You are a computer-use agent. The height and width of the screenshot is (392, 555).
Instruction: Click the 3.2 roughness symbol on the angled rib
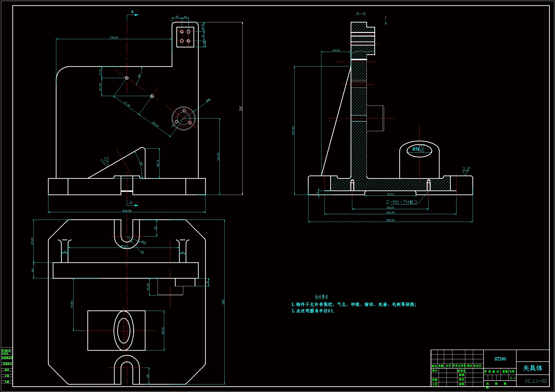[104, 160]
